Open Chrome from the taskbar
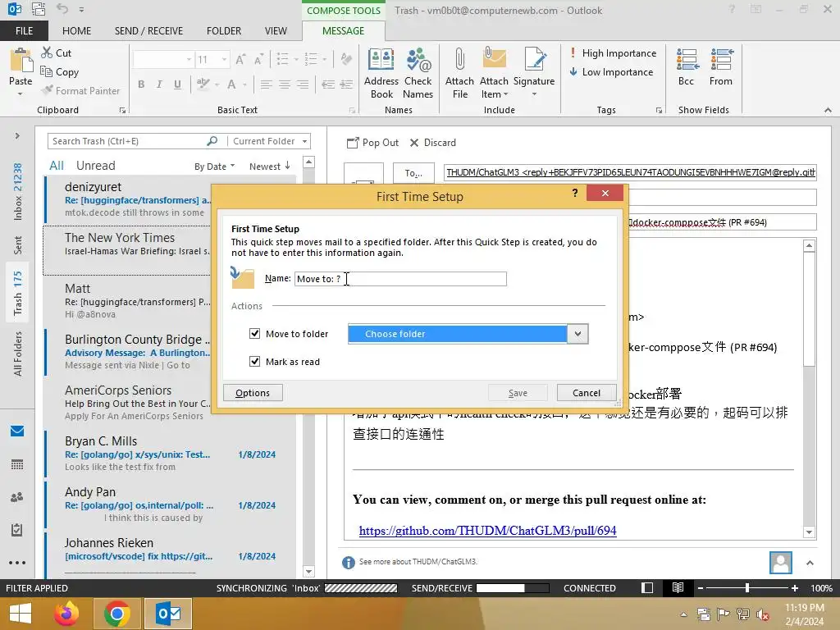Viewport: 840px width, 630px height. pyautogui.click(x=116, y=614)
